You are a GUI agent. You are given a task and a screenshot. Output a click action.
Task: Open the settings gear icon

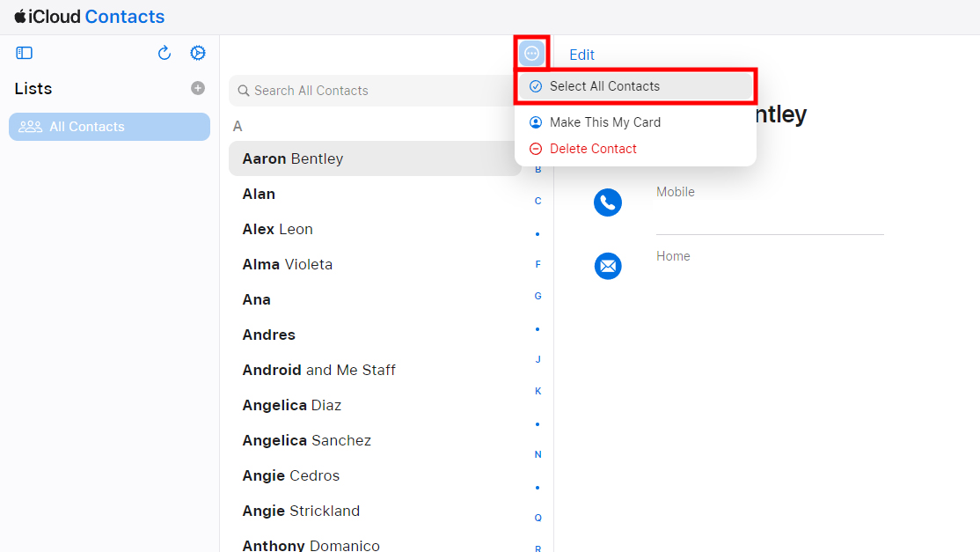(x=198, y=54)
